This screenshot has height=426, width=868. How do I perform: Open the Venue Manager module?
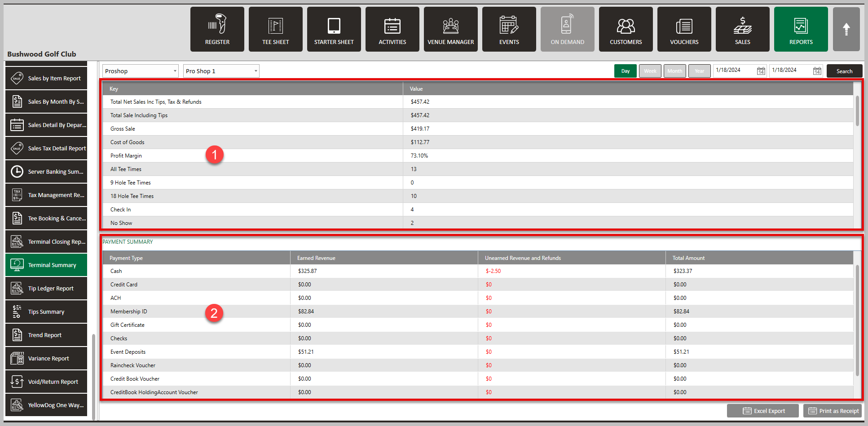pyautogui.click(x=451, y=29)
